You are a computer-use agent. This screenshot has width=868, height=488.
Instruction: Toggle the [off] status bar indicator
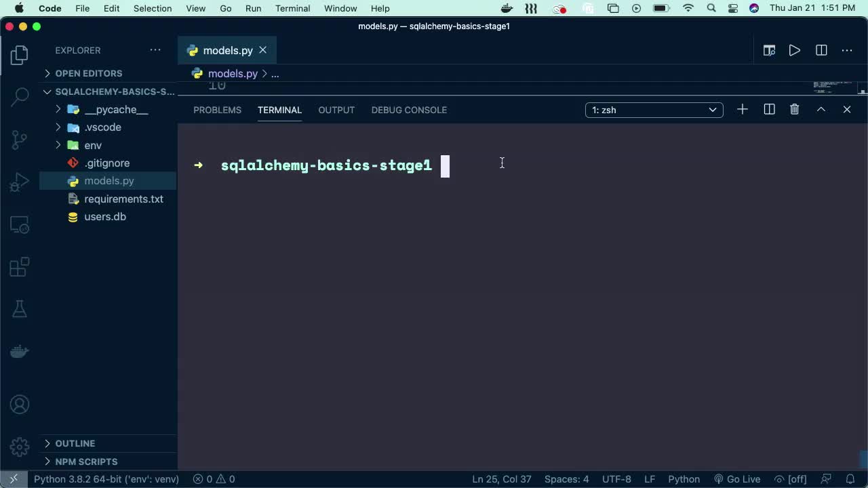coord(791,479)
